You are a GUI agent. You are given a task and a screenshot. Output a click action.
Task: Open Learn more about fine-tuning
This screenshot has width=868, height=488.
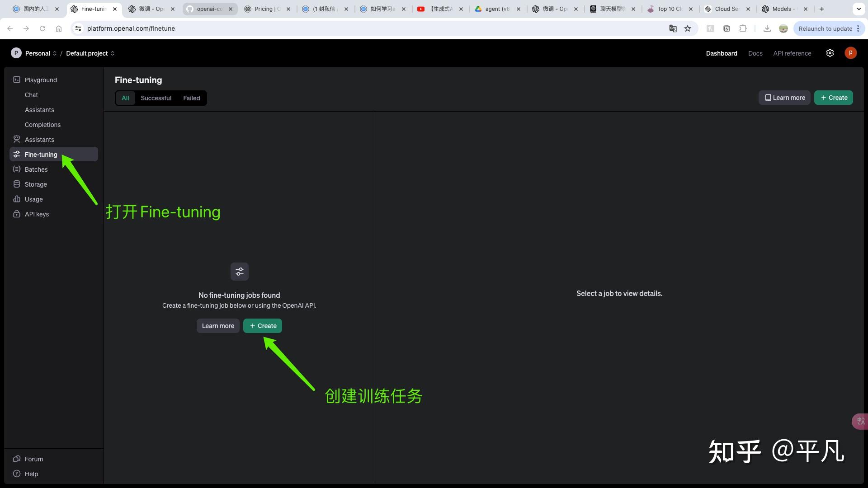point(218,326)
